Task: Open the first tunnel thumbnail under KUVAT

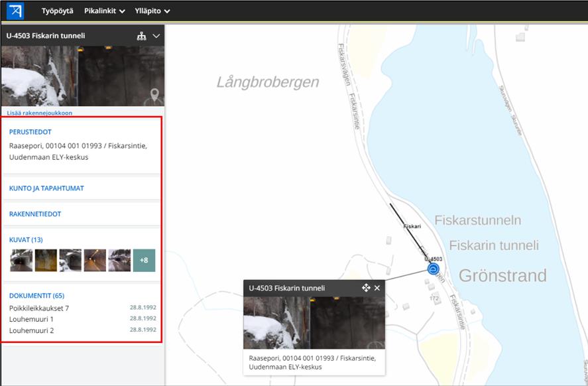Action: [21, 261]
